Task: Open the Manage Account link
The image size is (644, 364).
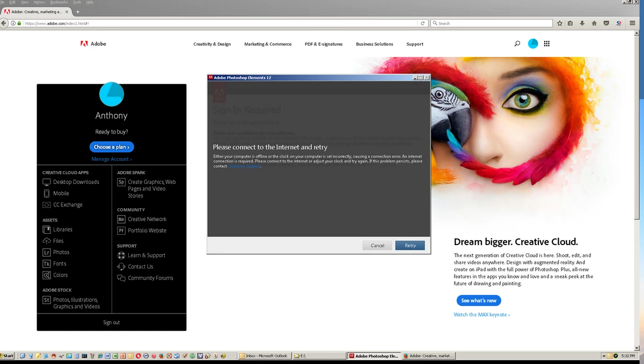Action: 112,159
